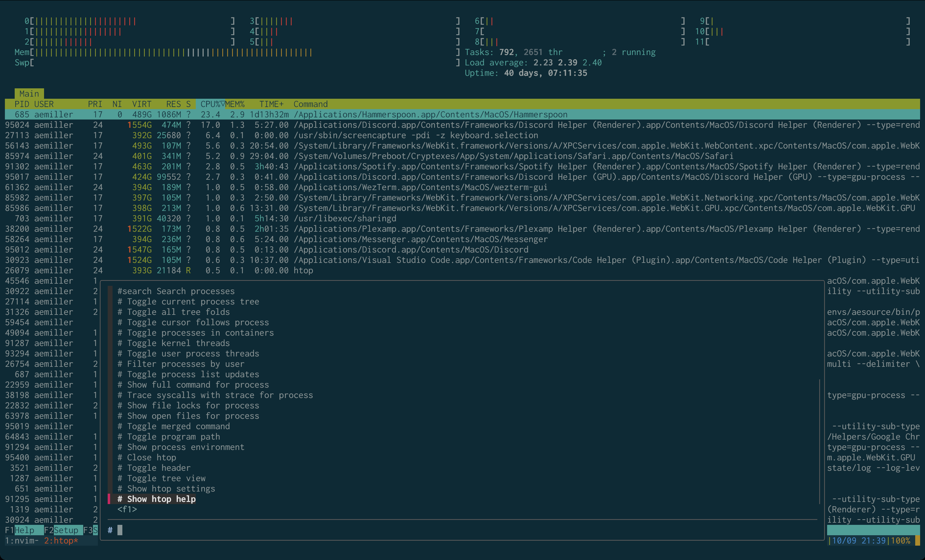Image resolution: width=925 pixels, height=560 pixels.
Task: Sort by MEM% column header
Action: (235, 104)
